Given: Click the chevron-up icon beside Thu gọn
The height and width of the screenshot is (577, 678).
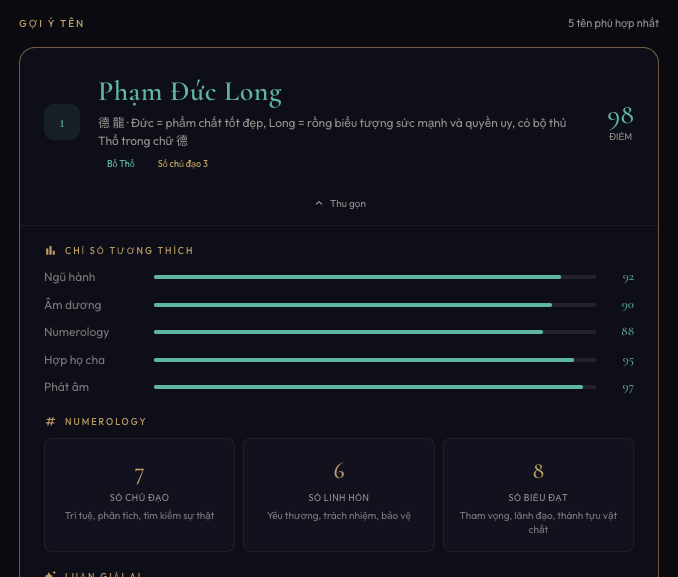Looking at the screenshot, I should tap(319, 203).
